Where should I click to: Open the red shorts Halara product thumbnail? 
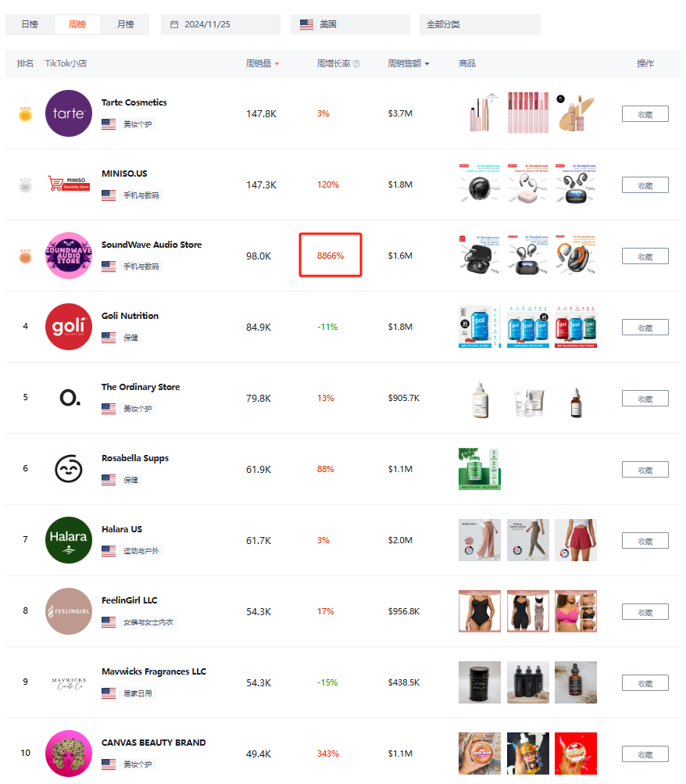[576, 540]
